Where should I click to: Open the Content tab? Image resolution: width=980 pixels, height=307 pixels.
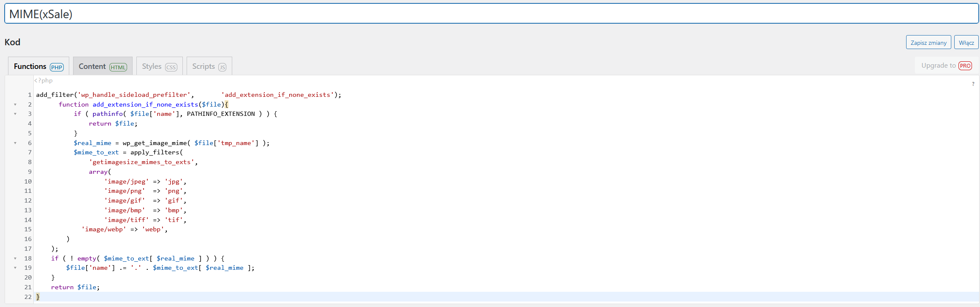click(103, 66)
